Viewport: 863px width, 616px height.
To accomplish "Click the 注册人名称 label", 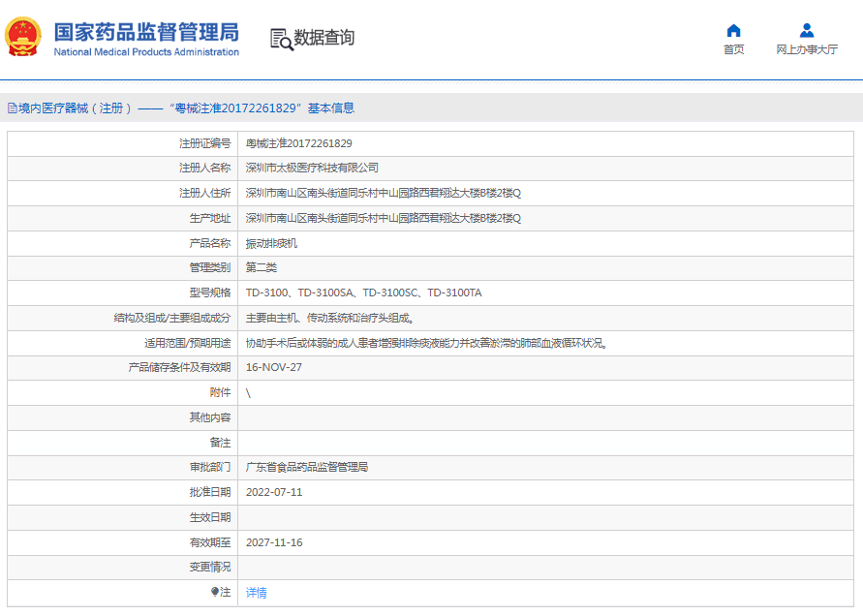I will click(204, 168).
